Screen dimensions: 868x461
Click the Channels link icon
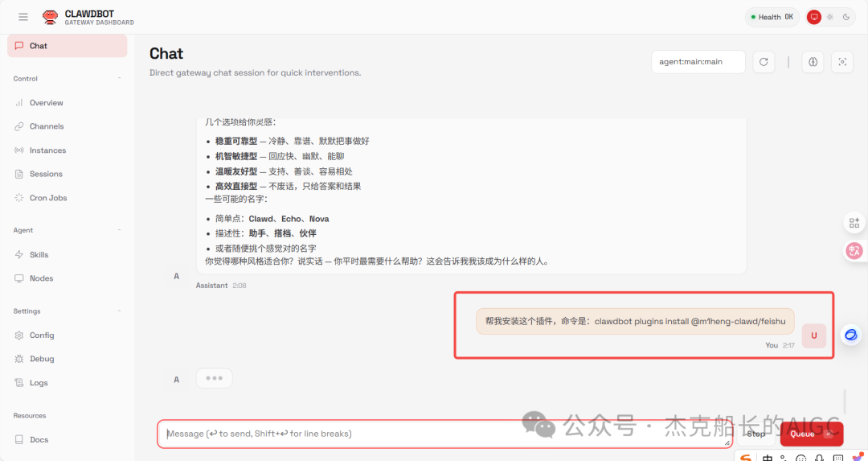point(18,126)
